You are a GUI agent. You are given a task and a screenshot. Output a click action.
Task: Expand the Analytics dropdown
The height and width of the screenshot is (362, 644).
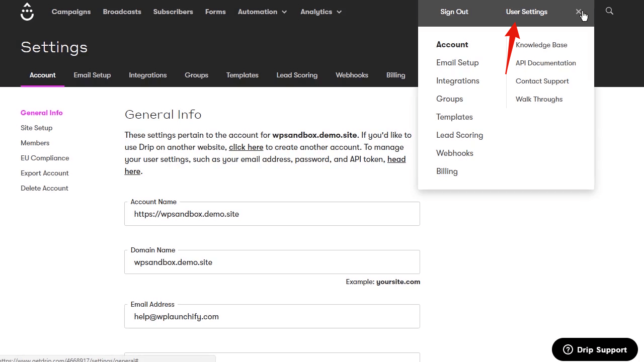coord(320,12)
